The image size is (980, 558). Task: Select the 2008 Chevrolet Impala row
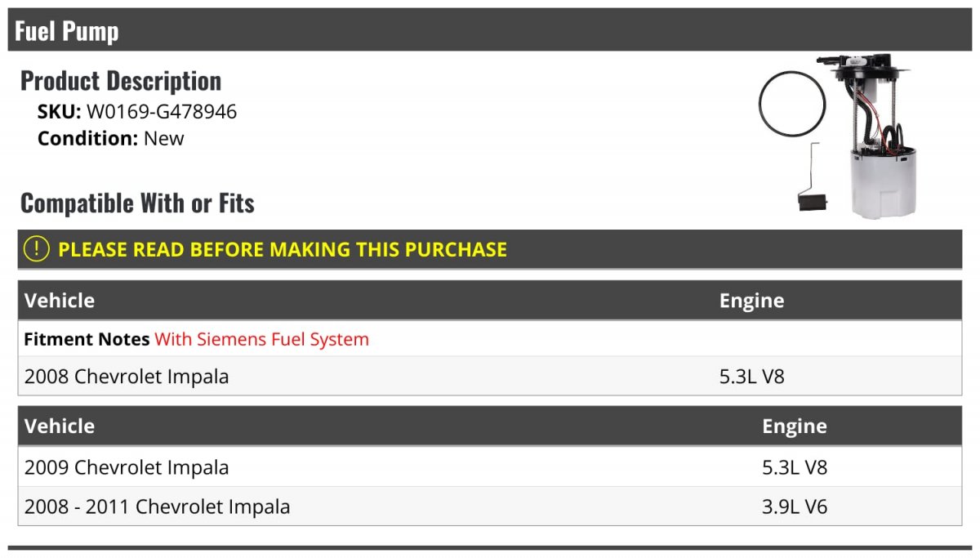127,377
